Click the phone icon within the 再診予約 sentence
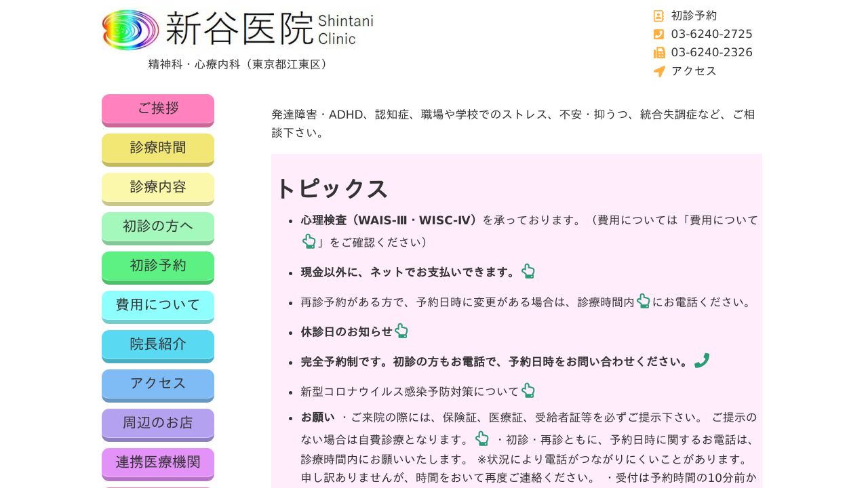The height and width of the screenshot is (488, 868). (x=643, y=301)
